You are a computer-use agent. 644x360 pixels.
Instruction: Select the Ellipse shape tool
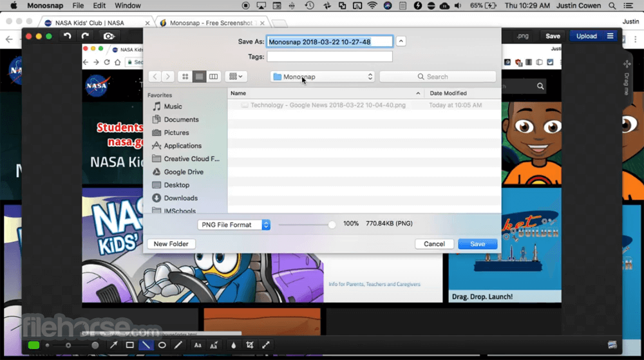coord(162,345)
